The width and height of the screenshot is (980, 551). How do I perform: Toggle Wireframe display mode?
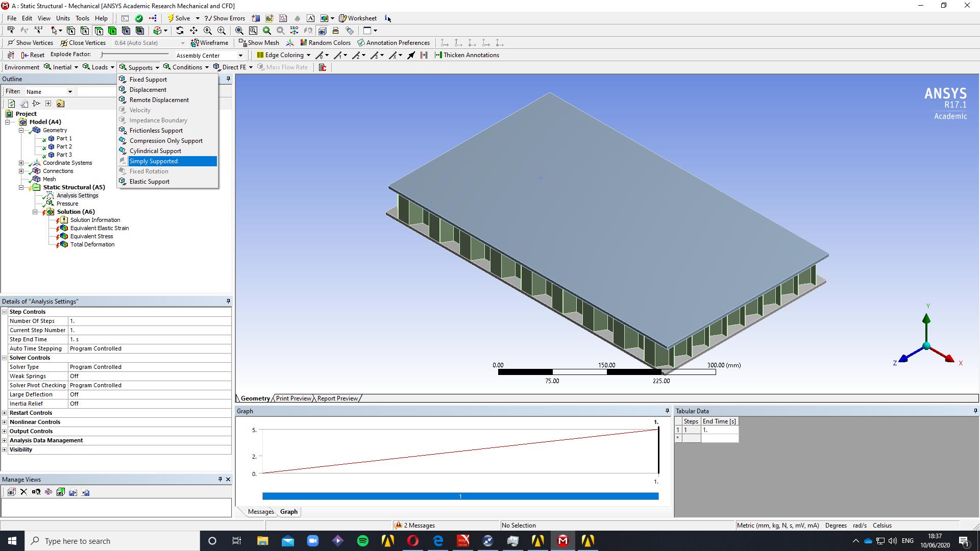coord(209,43)
